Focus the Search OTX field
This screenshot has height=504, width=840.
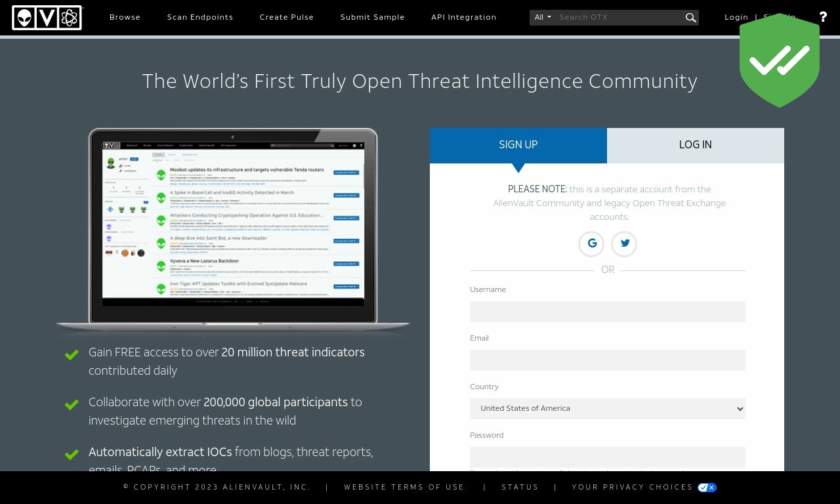coord(619,18)
